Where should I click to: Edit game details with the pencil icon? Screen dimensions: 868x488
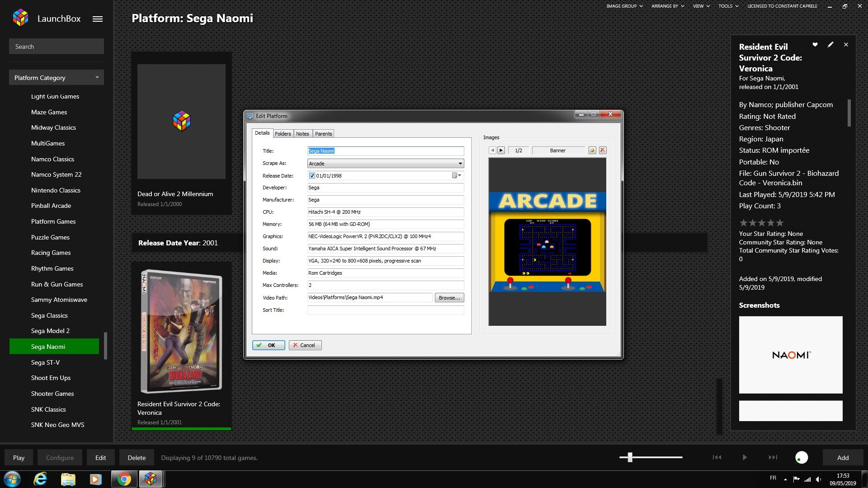830,45
